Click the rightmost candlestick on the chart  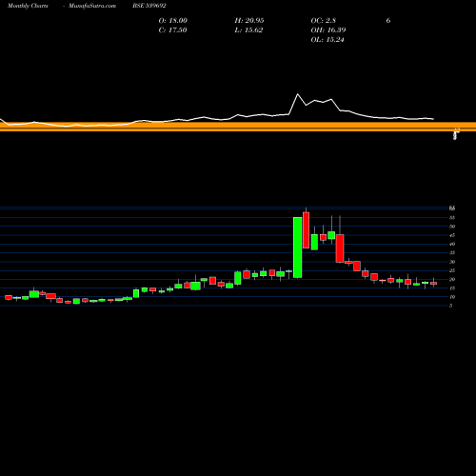(433, 283)
